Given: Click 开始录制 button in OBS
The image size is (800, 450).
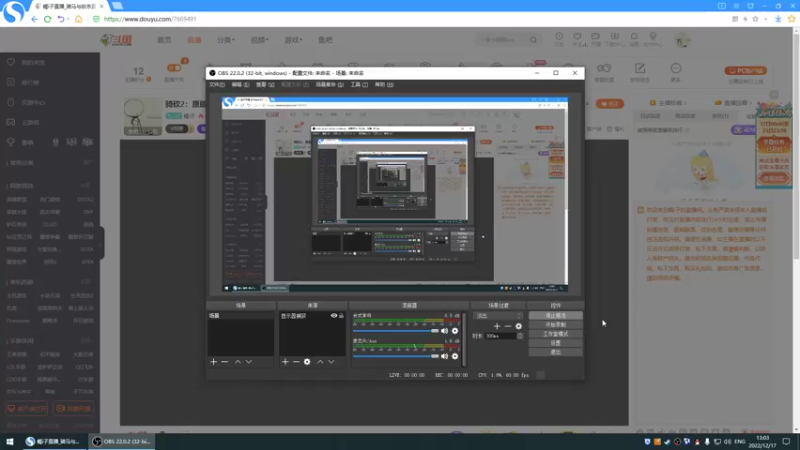Looking at the screenshot, I should click(x=556, y=325).
